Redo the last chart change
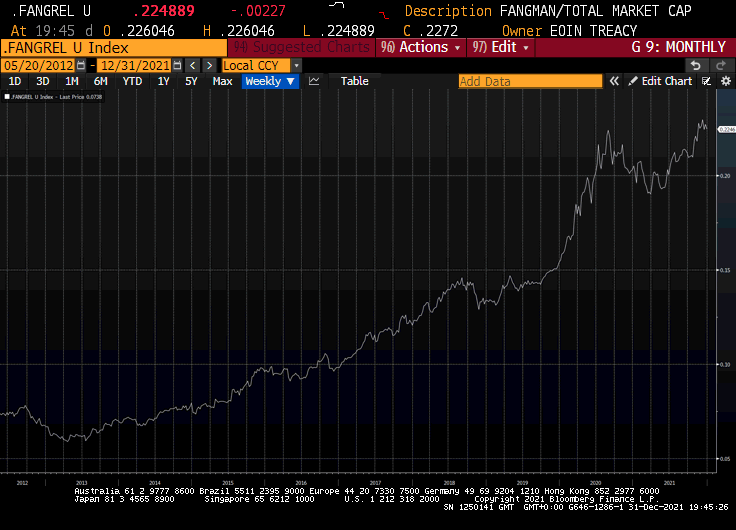736x530 pixels. 721,65
